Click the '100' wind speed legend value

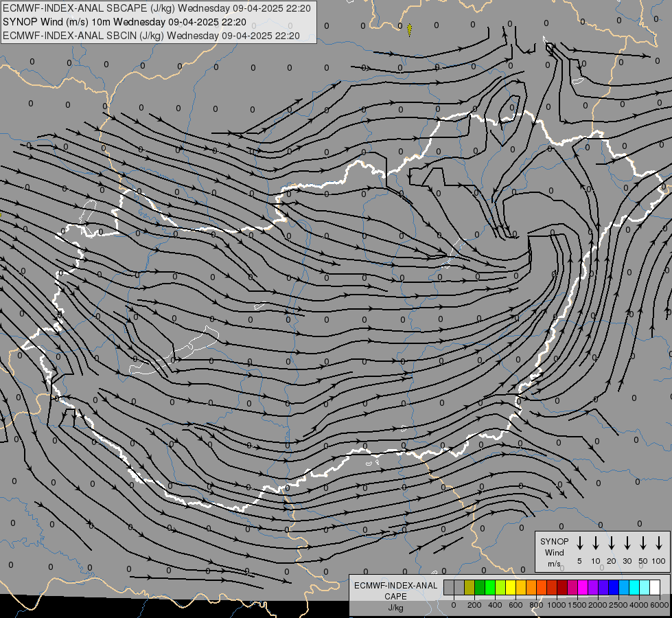659,561
